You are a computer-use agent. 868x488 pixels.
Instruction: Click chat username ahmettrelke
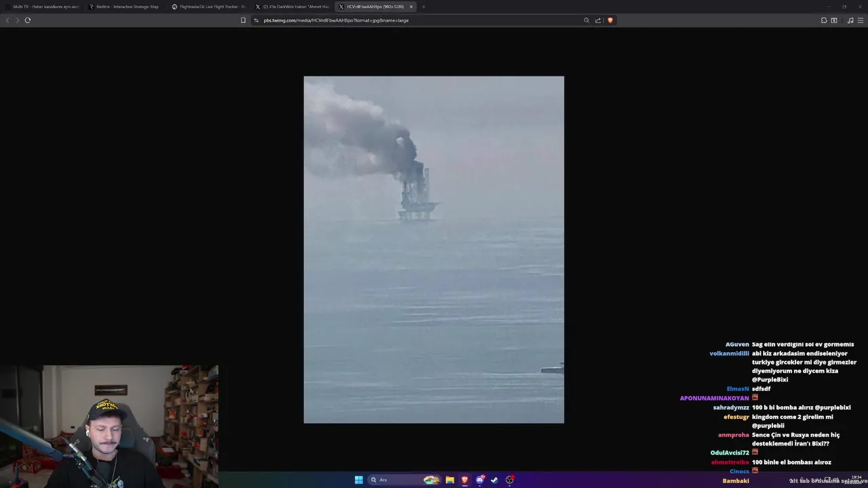pos(730,462)
